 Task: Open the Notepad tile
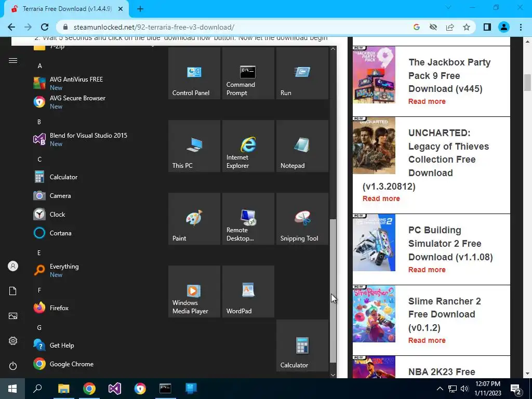[302, 146]
